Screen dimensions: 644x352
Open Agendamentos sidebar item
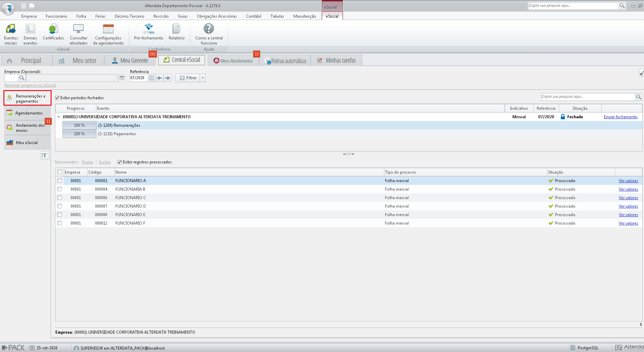tap(27, 113)
